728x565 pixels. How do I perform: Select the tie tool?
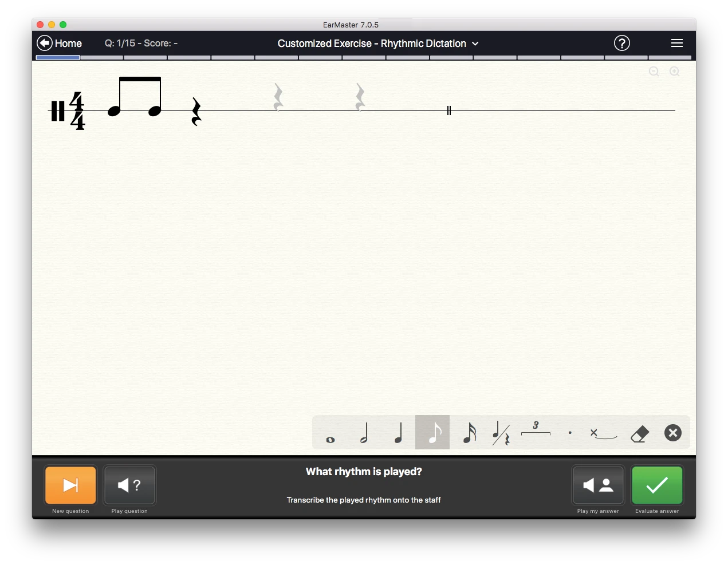(x=604, y=433)
